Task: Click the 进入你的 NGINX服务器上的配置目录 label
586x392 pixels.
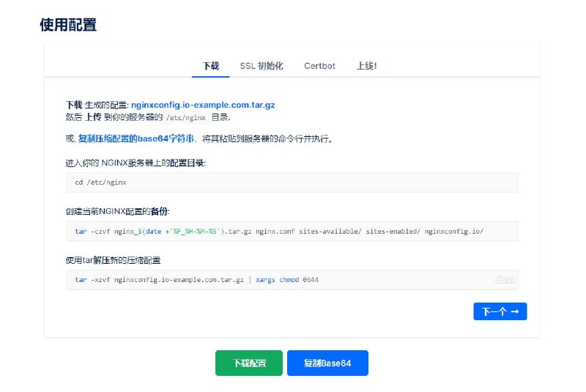Action: (x=136, y=163)
